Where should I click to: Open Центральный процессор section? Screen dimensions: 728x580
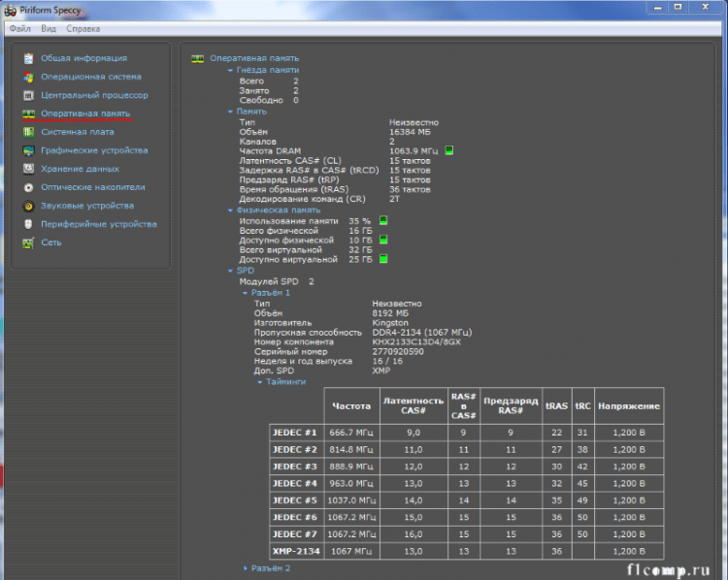click(94, 96)
